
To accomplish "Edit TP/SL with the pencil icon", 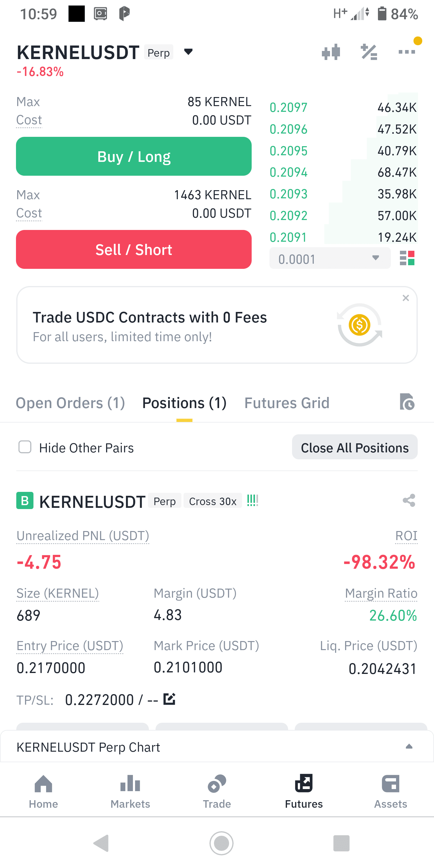I will pos(169,699).
